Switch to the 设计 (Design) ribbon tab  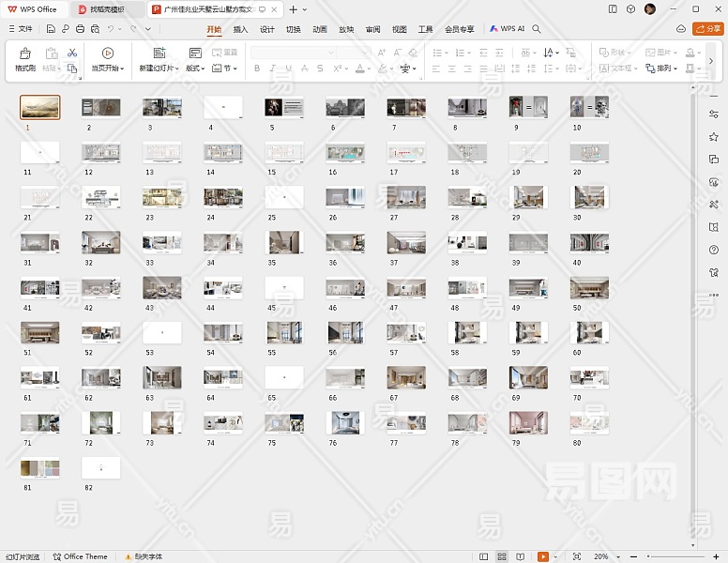(x=267, y=29)
